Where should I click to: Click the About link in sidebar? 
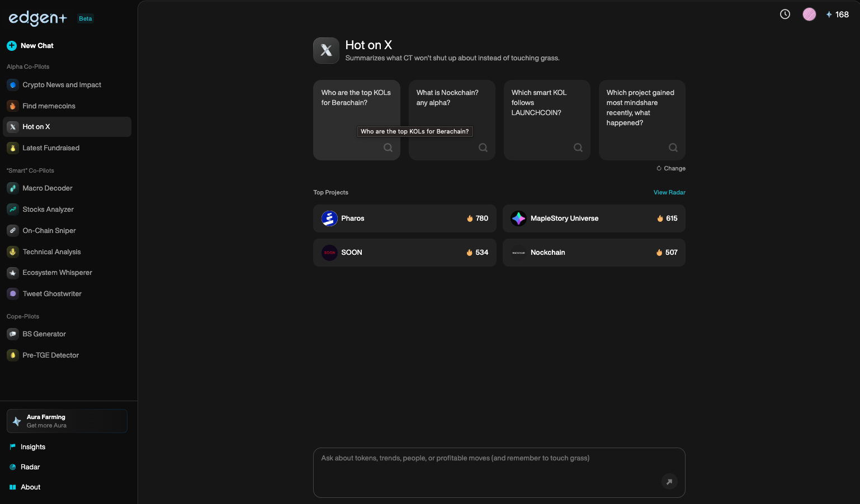click(x=31, y=487)
